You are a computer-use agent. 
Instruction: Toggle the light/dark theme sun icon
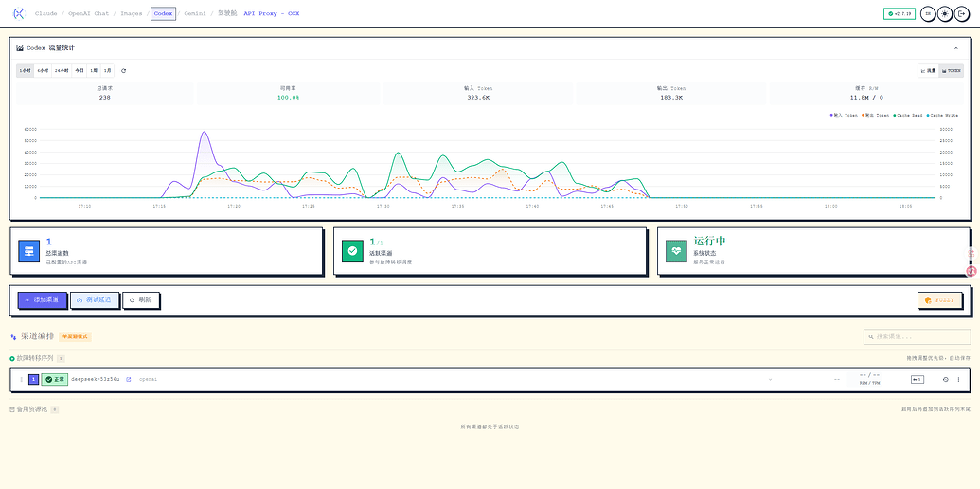945,13
